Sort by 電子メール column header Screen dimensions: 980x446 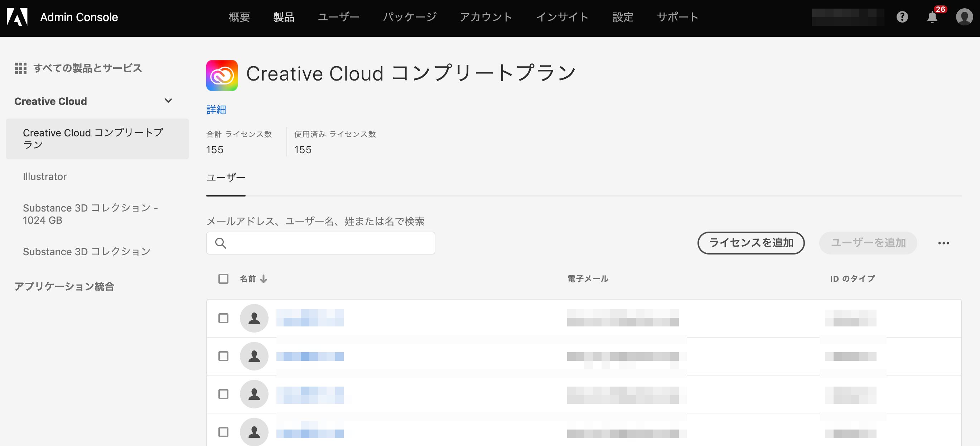click(x=588, y=279)
